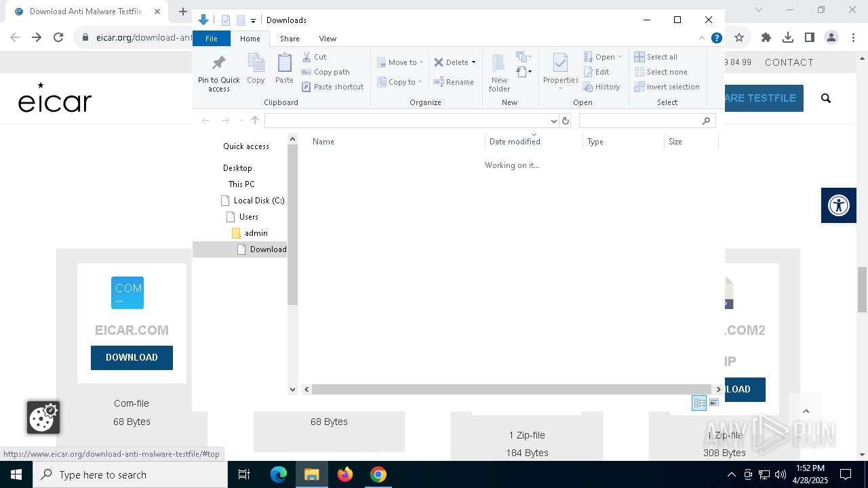Screen dimensions: 868x488
Task: Select Quick access in navigation pane
Action: 246,146
